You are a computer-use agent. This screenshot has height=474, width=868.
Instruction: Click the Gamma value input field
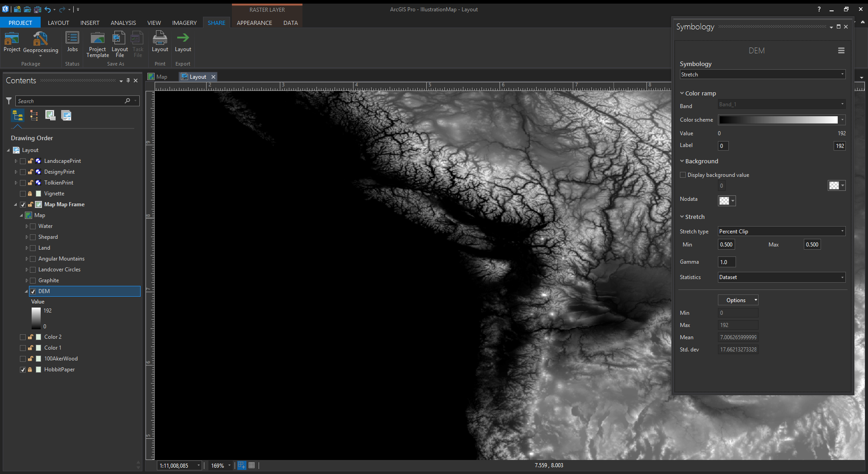(726, 262)
